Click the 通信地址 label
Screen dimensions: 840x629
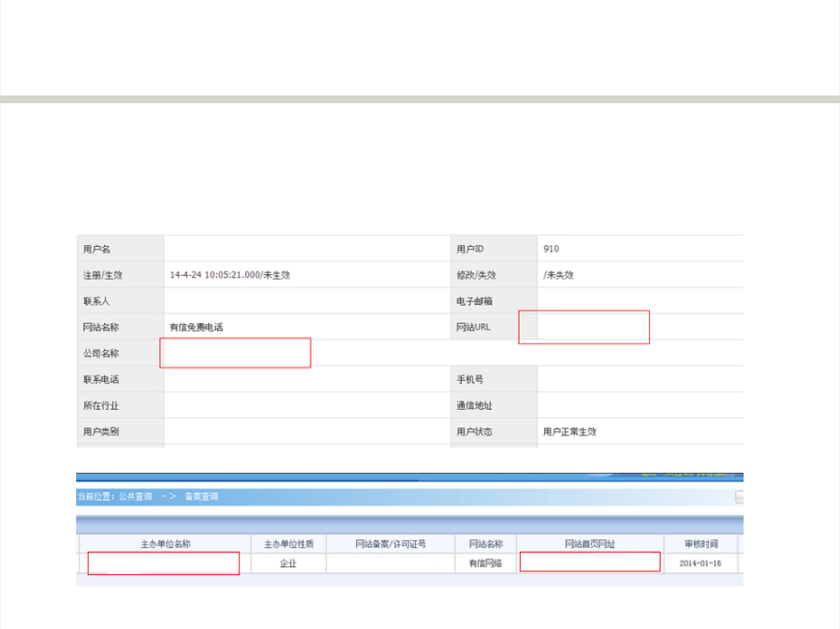(x=474, y=405)
